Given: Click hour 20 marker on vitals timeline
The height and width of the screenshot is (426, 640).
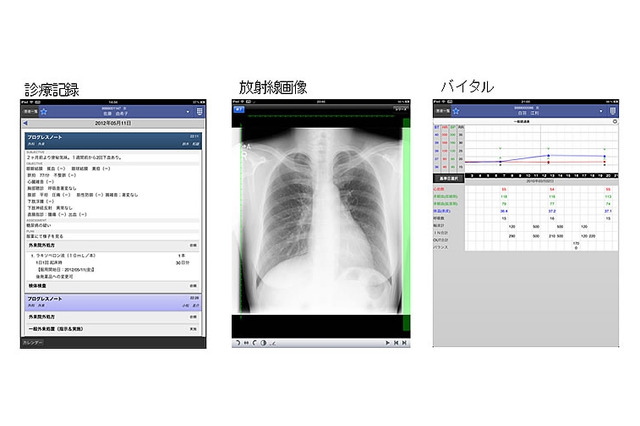Looking at the screenshot, I should click(x=608, y=175).
